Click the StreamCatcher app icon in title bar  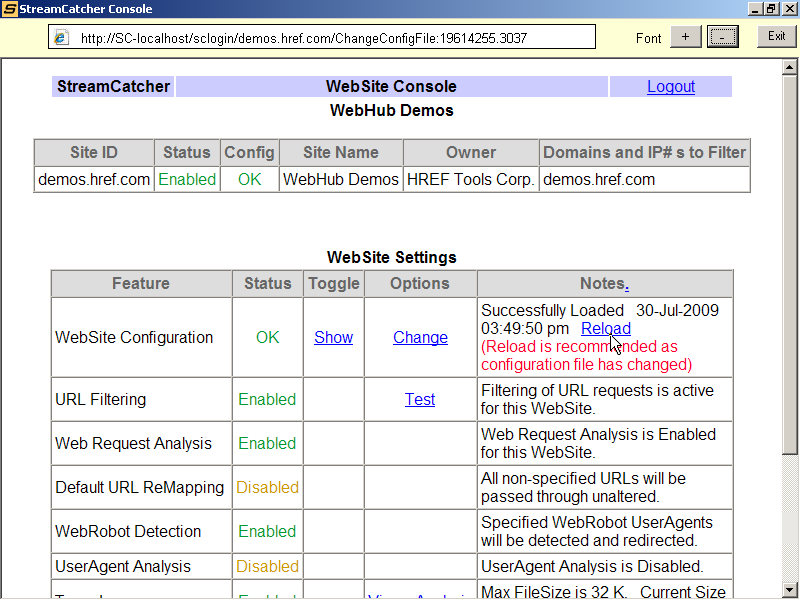click(10, 9)
